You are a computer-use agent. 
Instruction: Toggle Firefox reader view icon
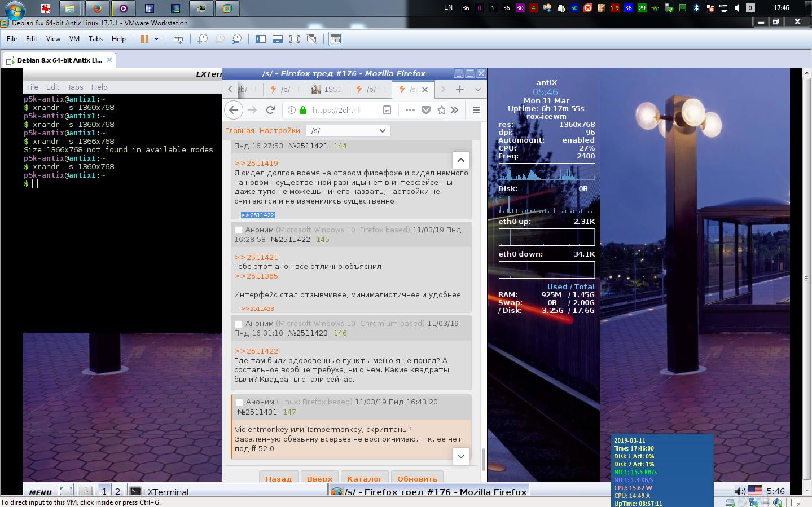click(387, 110)
